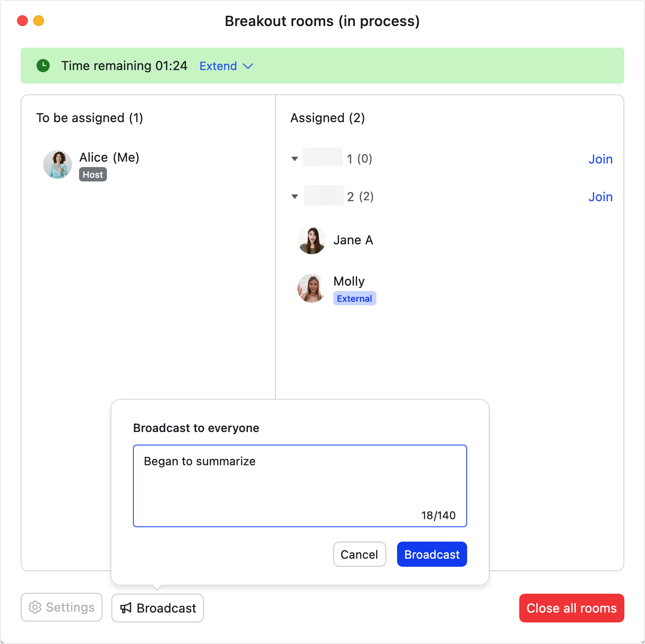
Task: Join breakout room 2
Action: tap(601, 197)
